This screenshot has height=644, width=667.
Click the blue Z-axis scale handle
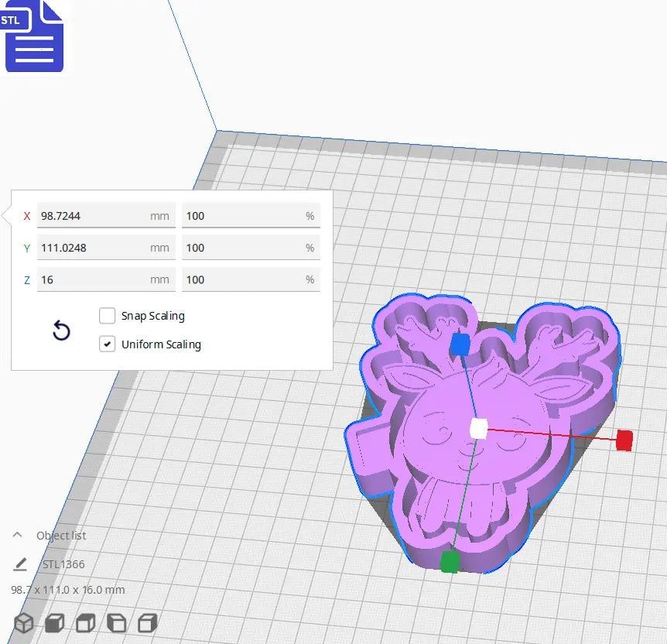(x=462, y=345)
